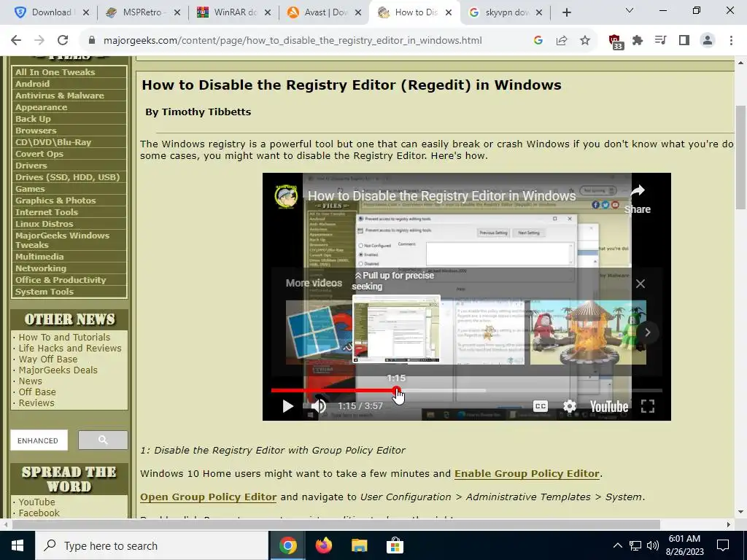The width and height of the screenshot is (747, 560).
Task: Open How To and Tutorials link
Action: click(x=64, y=337)
